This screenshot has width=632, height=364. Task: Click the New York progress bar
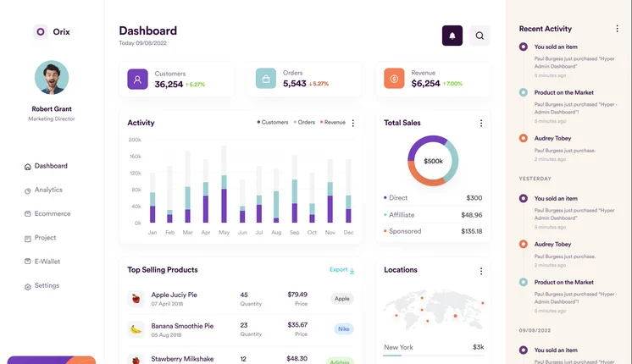coord(434,356)
